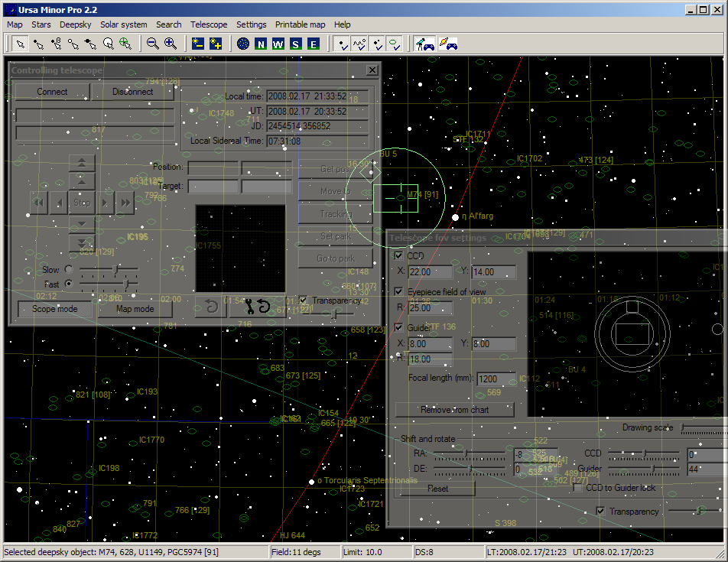Toggle Eyepiece field of view checkbox

click(398, 292)
